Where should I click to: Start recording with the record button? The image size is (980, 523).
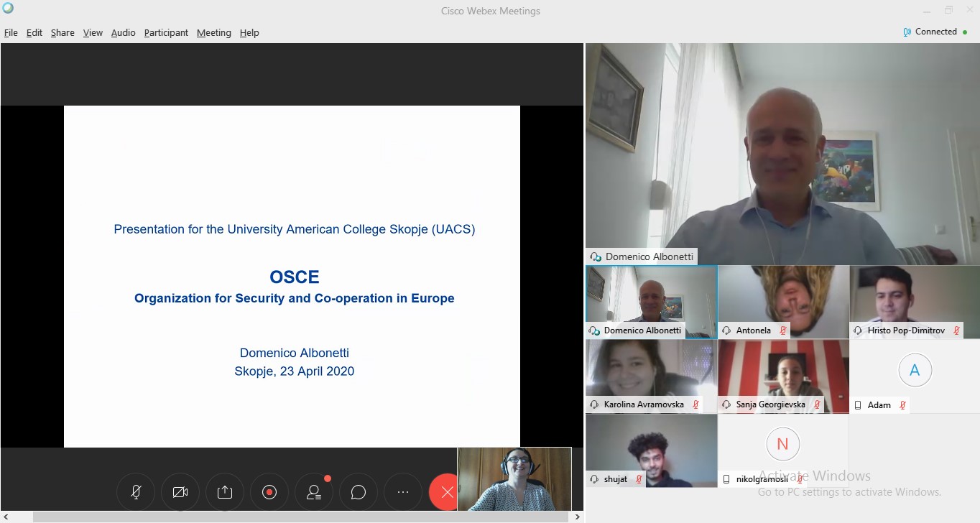click(x=269, y=492)
